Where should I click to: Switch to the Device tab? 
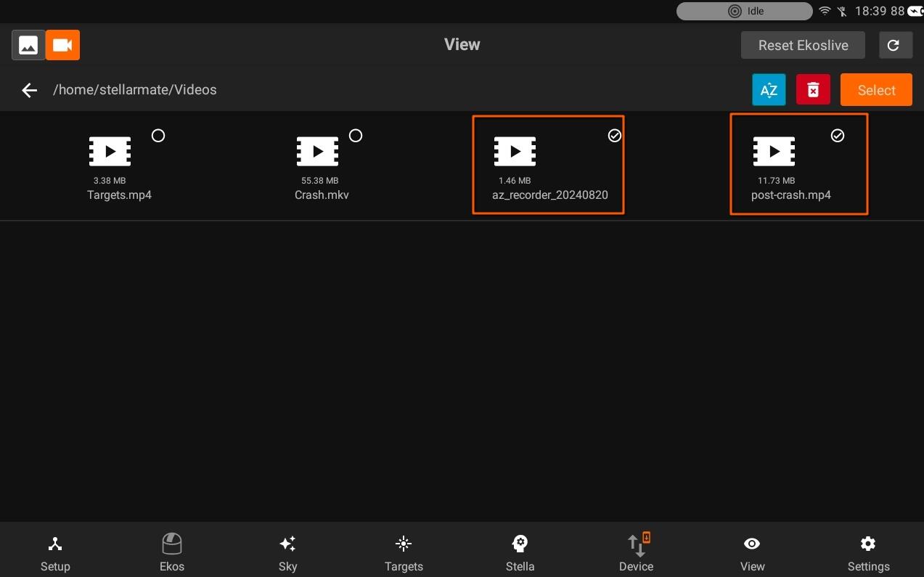[636, 554]
